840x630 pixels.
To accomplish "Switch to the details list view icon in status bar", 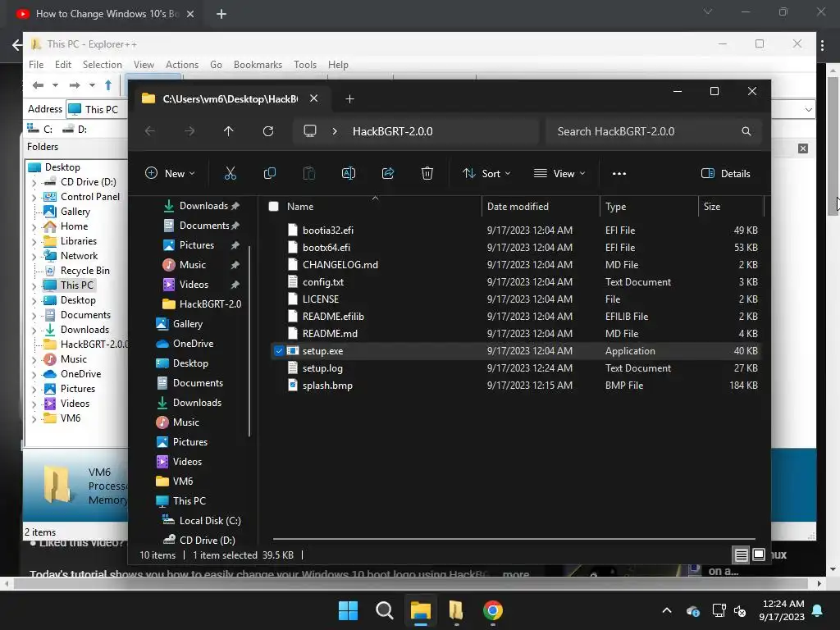I will (x=741, y=555).
